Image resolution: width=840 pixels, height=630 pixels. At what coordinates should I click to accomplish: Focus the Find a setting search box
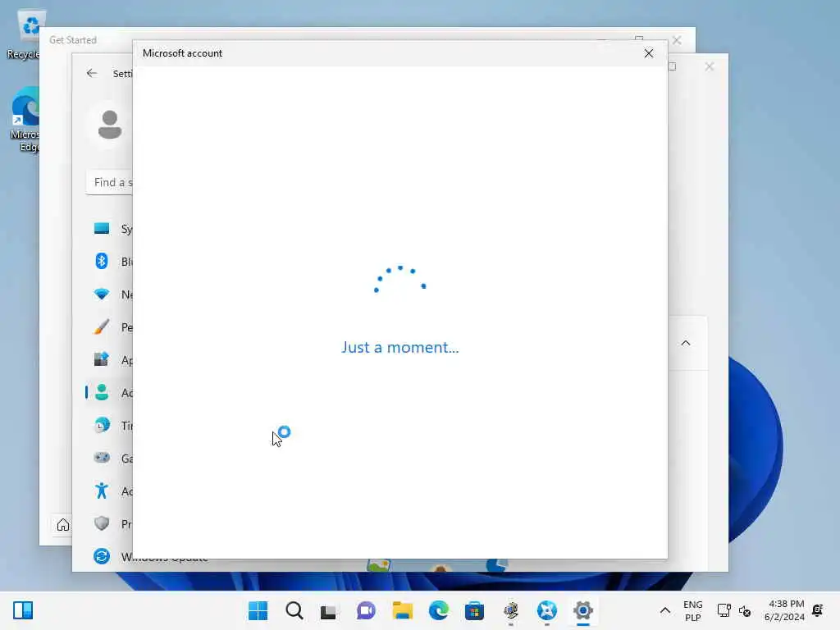[x=110, y=182]
